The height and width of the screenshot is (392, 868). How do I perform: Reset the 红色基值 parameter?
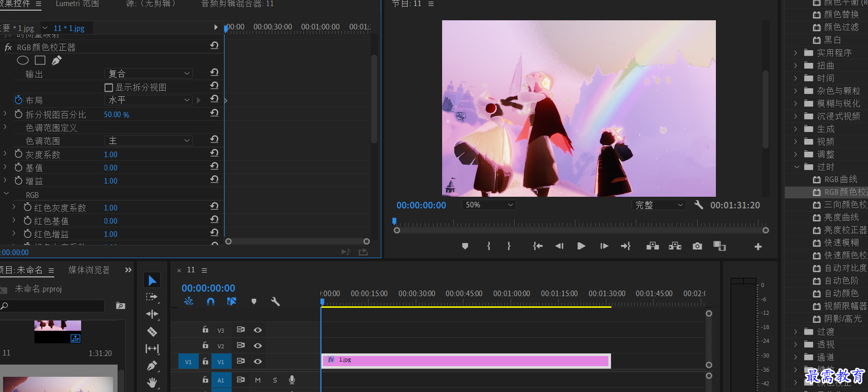[214, 220]
